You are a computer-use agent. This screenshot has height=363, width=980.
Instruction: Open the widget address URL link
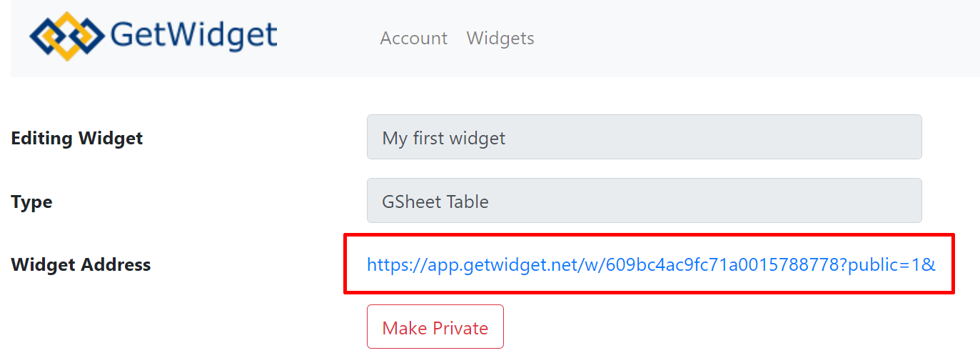[x=651, y=265]
